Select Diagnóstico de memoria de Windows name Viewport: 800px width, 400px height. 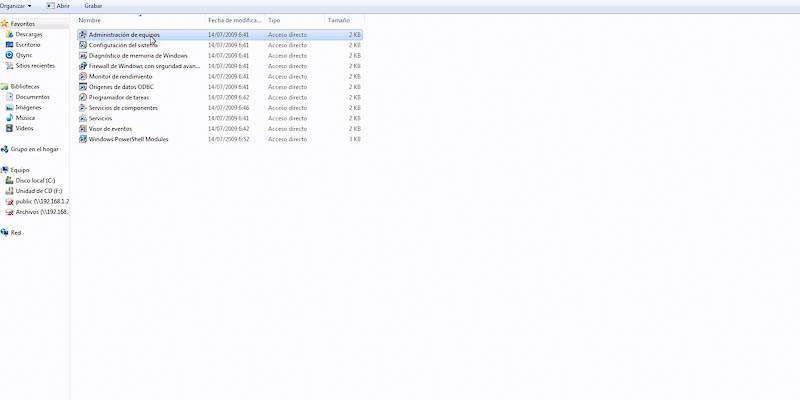(x=138, y=56)
